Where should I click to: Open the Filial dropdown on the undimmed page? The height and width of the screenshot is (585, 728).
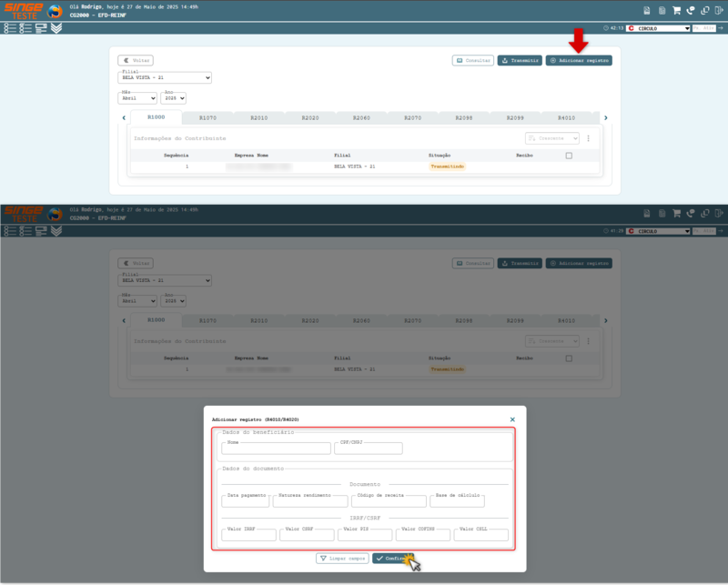[x=165, y=78]
